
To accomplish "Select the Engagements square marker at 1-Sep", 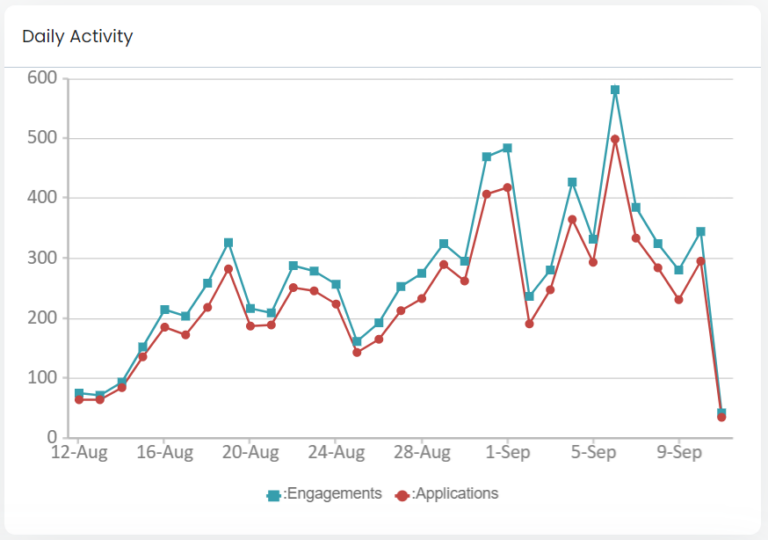I will (508, 148).
